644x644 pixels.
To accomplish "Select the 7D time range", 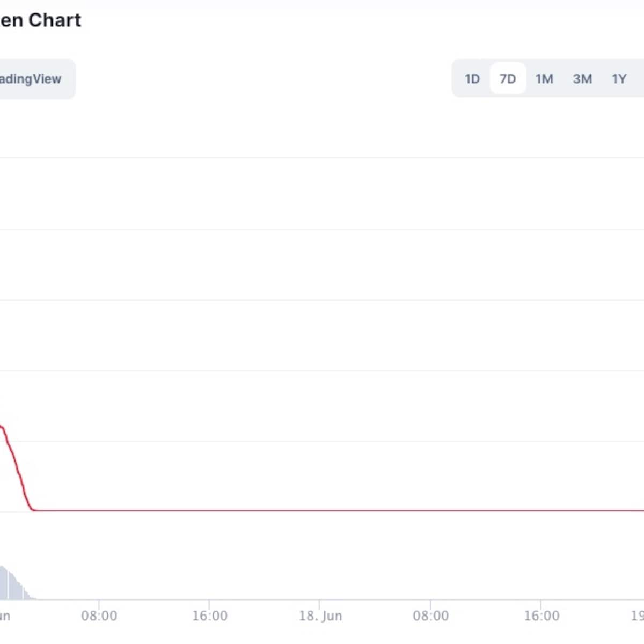I will click(x=508, y=79).
